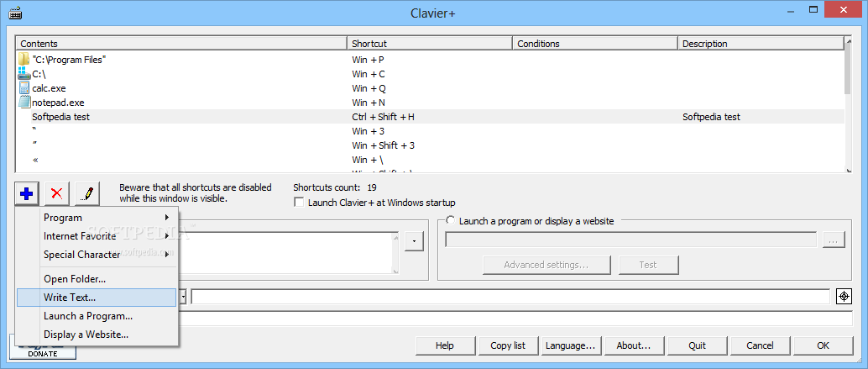This screenshot has height=369, width=868.
Task: Open the condition combo box arrow
Action: coord(183,297)
